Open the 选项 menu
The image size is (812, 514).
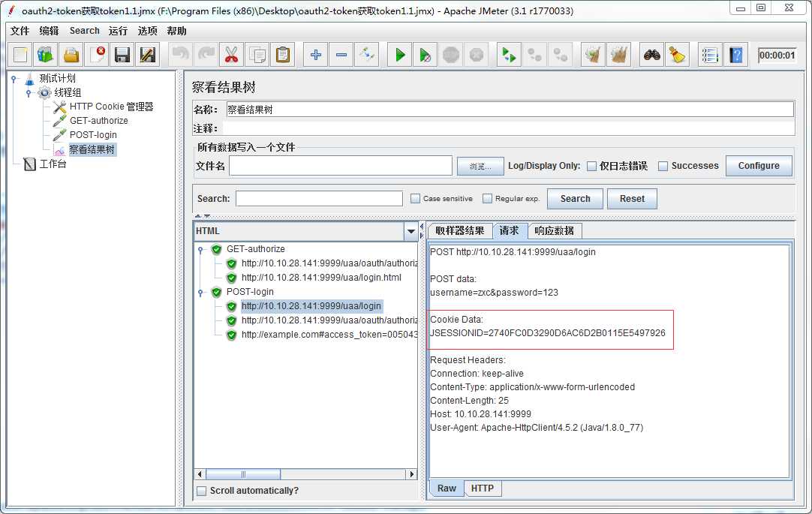(x=147, y=31)
